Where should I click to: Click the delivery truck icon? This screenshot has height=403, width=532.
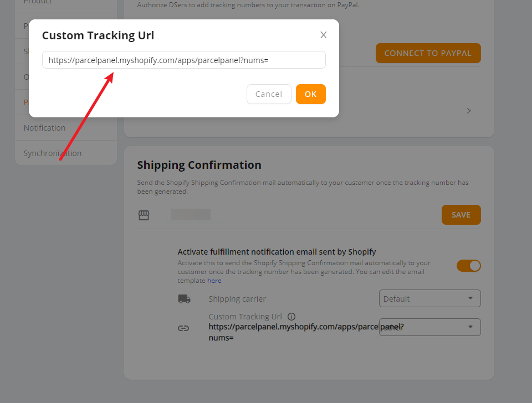(184, 298)
